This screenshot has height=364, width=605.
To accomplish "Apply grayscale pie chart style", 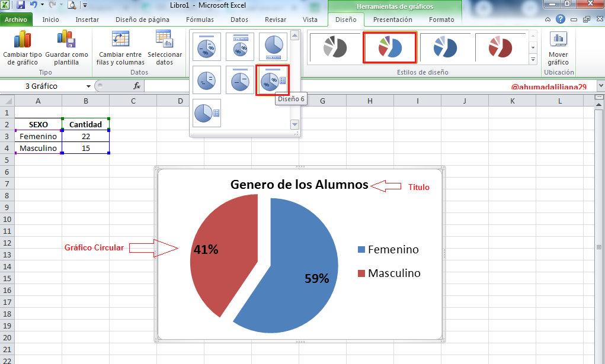I will [x=335, y=47].
